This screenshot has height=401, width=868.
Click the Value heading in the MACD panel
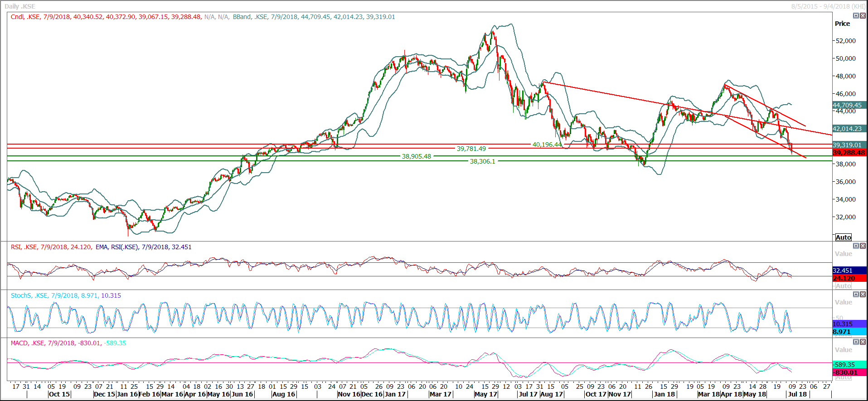[844, 350]
